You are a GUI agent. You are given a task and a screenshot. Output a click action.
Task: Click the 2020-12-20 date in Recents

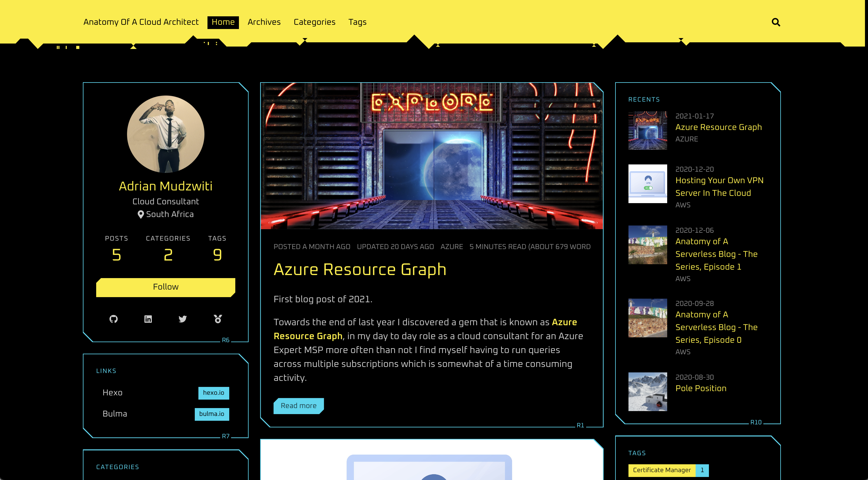[694, 170]
